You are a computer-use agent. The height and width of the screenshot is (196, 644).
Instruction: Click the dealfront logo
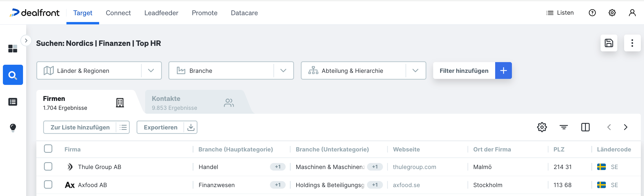pyautogui.click(x=34, y=13)
